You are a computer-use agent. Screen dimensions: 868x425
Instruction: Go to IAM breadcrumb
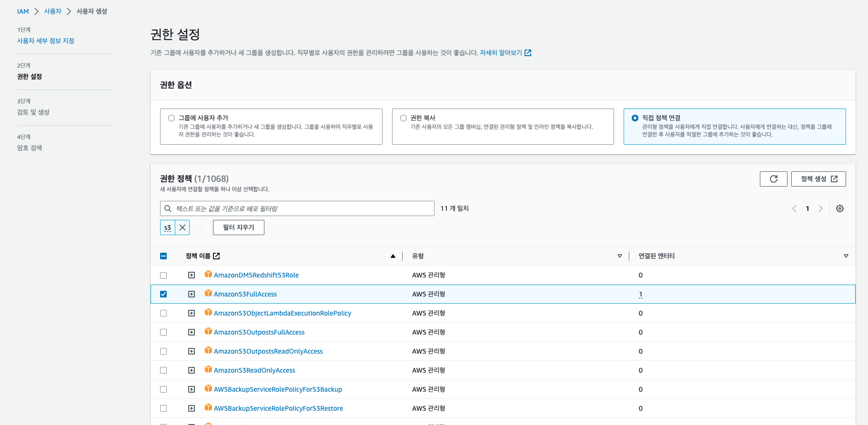[23, 11]
